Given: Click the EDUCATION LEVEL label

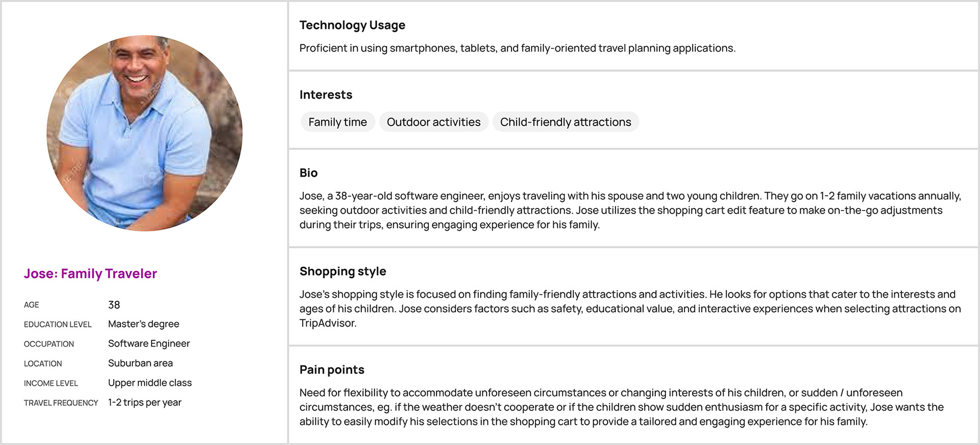Looking at the screenshot, I should point(58,324).
